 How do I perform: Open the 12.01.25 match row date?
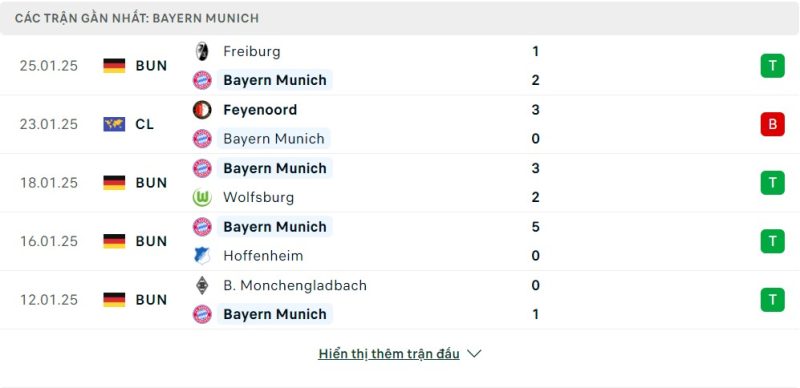tap(49, 300)
